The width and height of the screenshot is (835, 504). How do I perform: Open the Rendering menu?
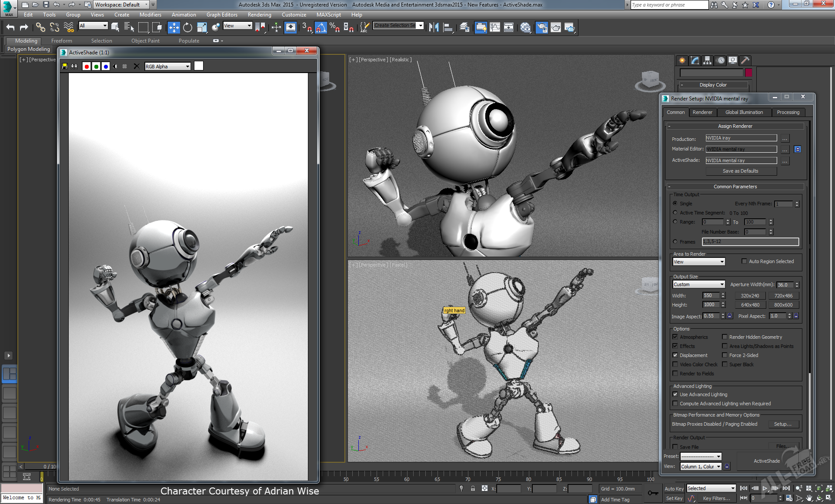point(259,15)
